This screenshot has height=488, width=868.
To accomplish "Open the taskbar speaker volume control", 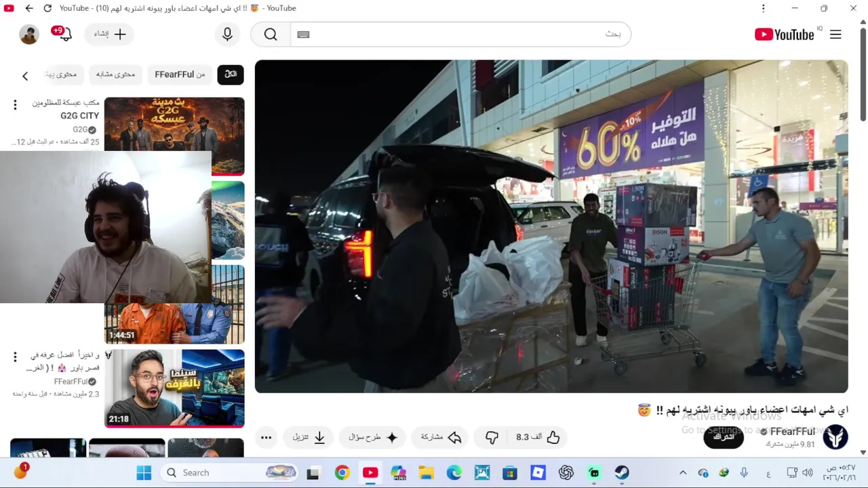I will point(807,472).
